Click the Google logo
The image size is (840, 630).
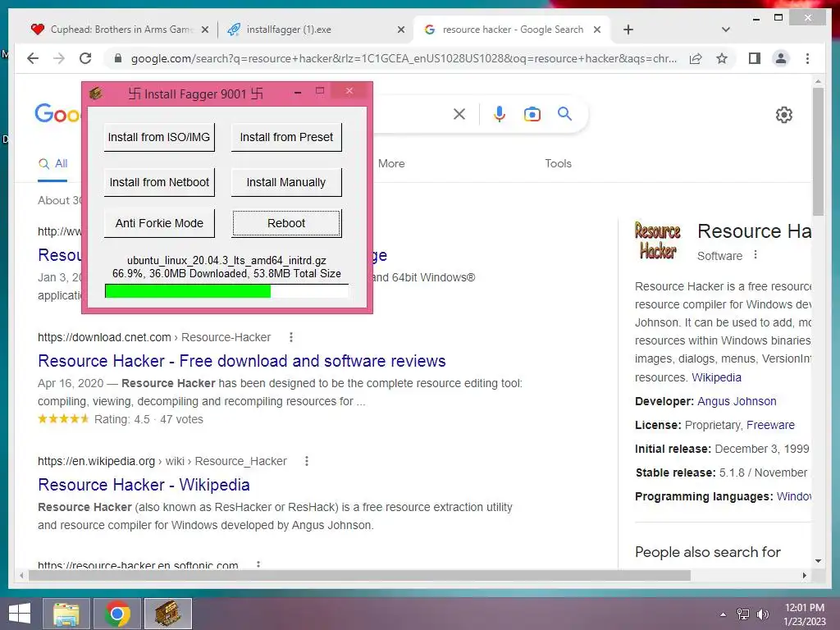(x=58, y=113)
